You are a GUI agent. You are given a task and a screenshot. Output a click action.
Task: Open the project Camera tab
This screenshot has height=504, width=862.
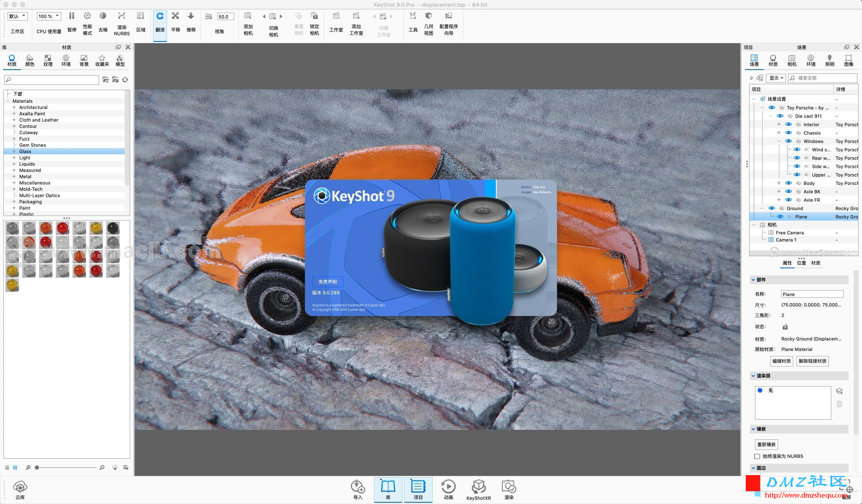tap(792, 60)
